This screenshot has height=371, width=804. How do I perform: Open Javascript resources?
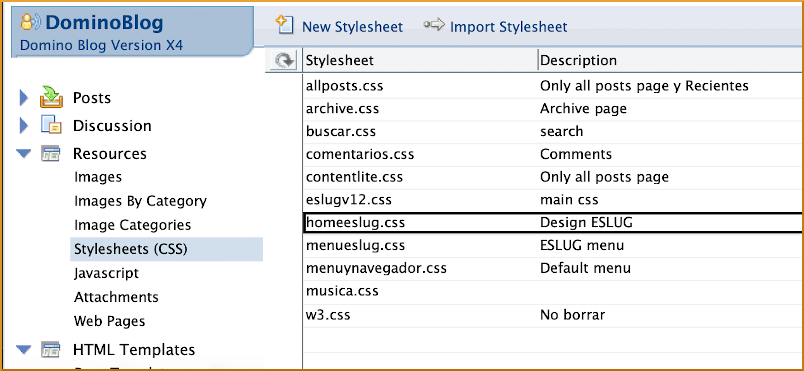pyautogui.click(x=106, y=273)
